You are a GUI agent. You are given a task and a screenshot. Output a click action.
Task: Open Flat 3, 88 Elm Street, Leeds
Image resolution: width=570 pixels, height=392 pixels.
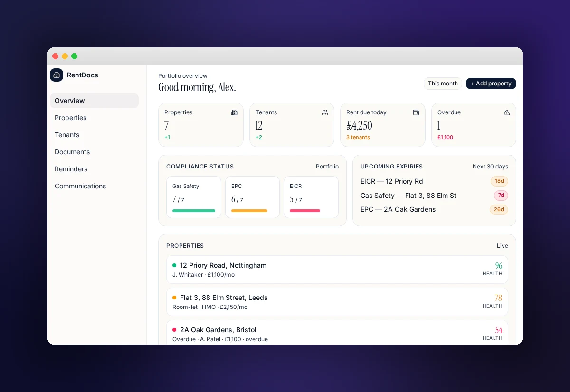[x=337, y=302]
